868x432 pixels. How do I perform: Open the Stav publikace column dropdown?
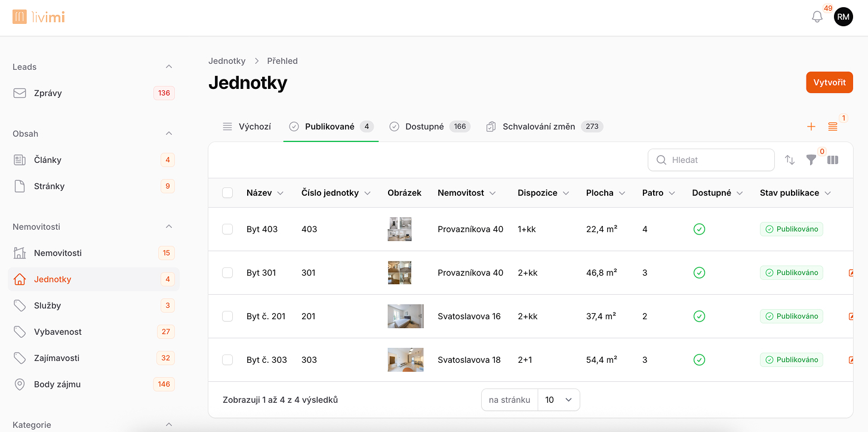827,193
